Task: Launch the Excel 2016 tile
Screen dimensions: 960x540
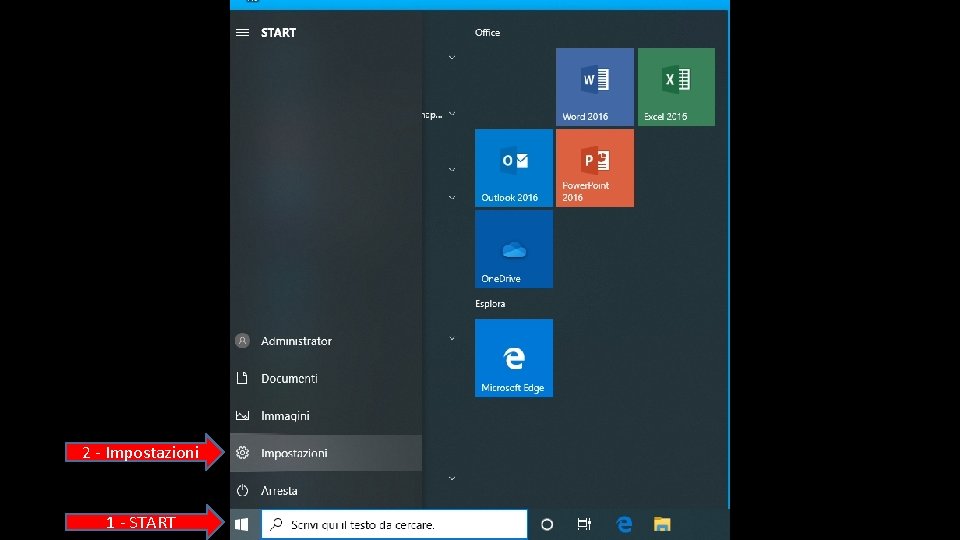Action: pos(676,87)
